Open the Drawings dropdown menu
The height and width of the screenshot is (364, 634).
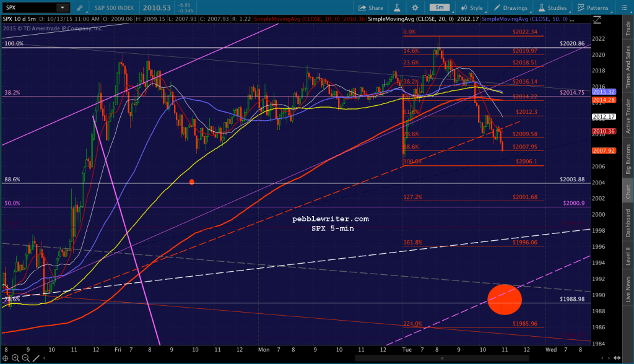[510, 7]
